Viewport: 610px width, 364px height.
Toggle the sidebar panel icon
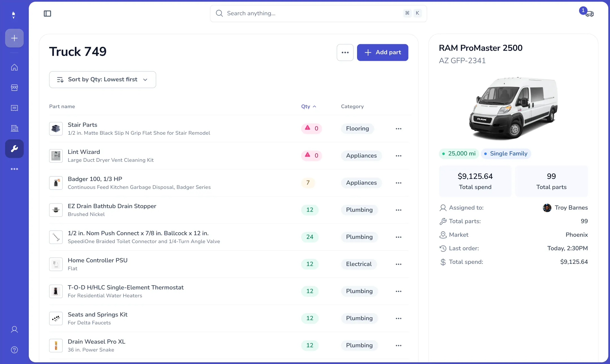click(47, 14)
